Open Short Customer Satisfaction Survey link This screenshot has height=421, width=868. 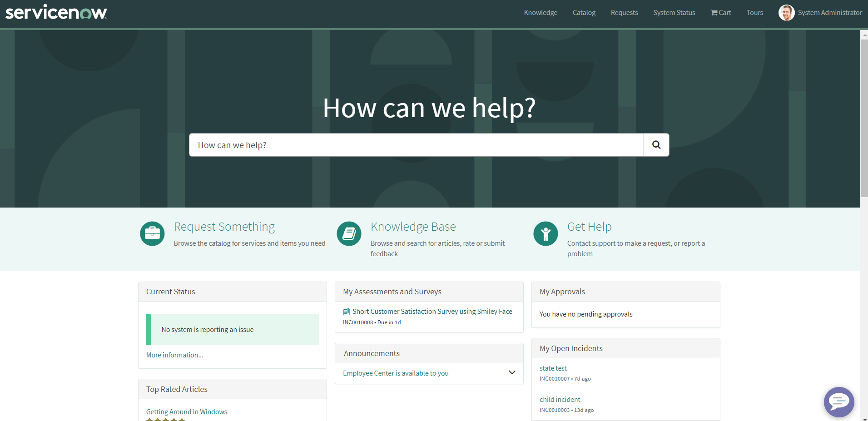point(432,312)
